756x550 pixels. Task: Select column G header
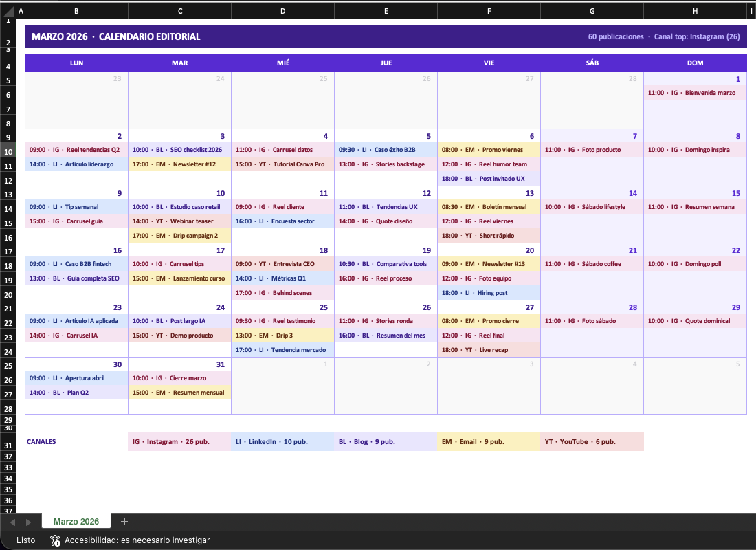point(592,10)
